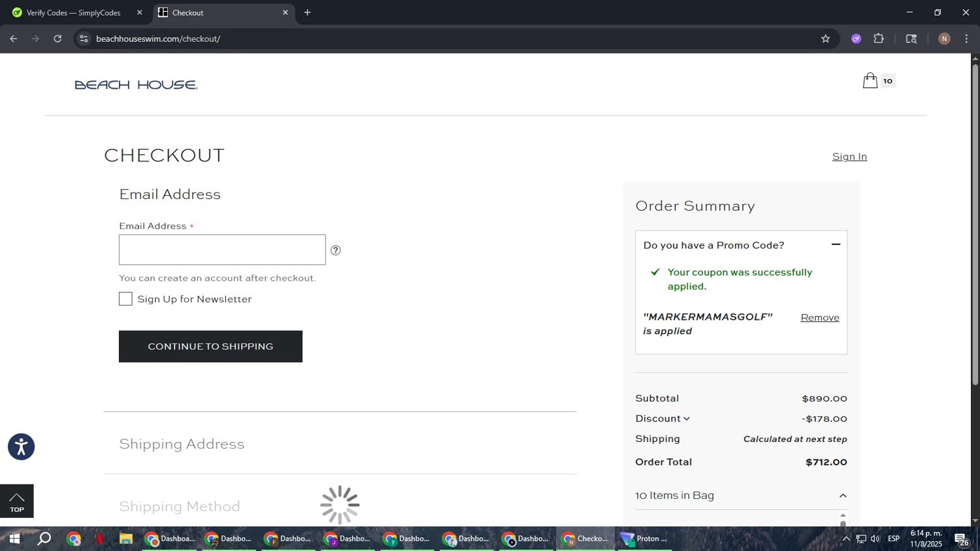
Task: Click 'You can create an account after checkout' text
Action: [218, 278]
